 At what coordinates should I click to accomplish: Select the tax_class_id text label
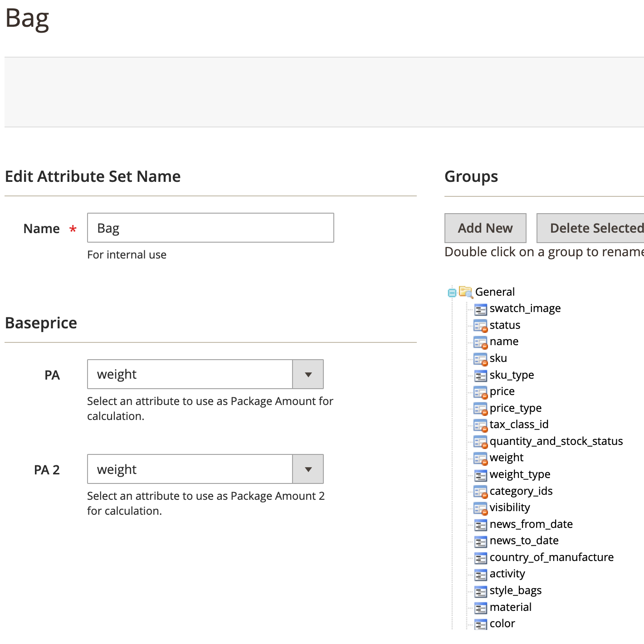[x=519, y=424]
